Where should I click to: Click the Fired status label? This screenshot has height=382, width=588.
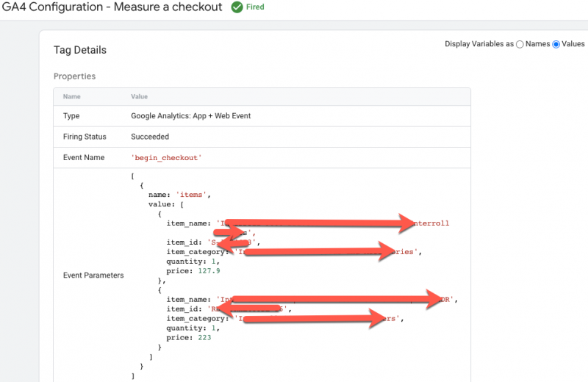tap(254, 7)
